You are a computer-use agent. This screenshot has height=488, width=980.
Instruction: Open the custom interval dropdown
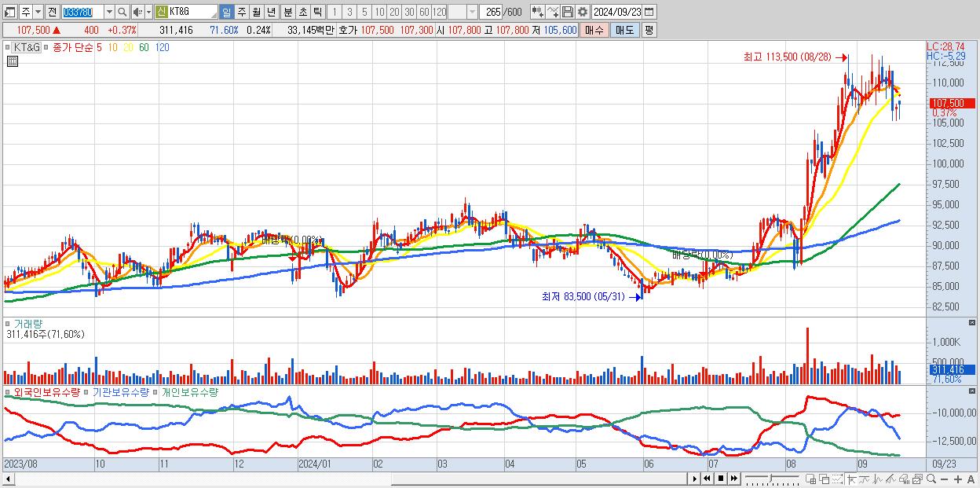tap(472, 12)
